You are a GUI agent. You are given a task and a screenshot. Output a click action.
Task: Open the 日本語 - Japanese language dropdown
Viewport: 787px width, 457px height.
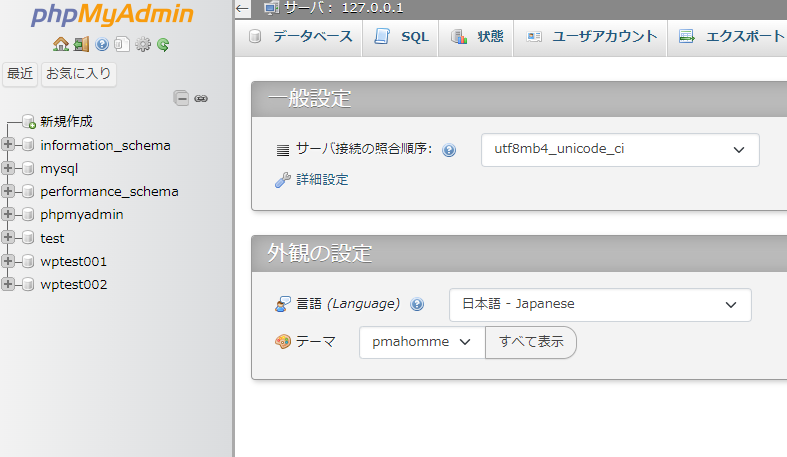tap(599, 304)
